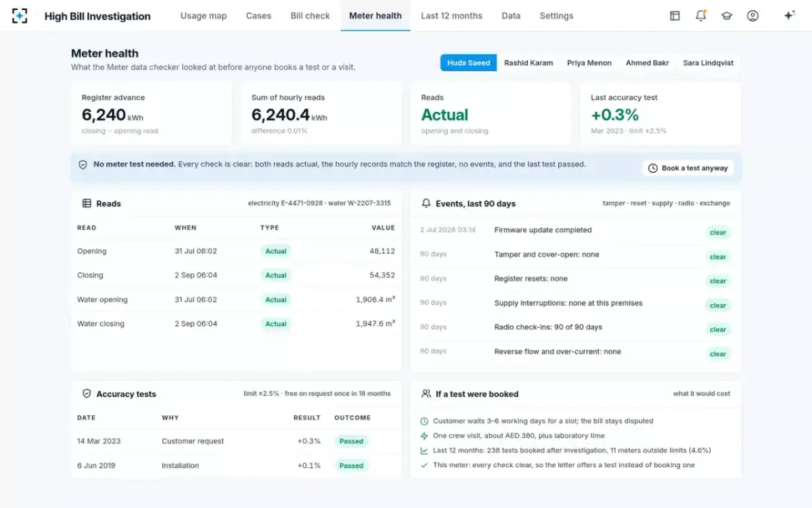Click clear badge for Tamper and cover-open
Viewport: 812px width, 508px height.
[x=718, y=257]
